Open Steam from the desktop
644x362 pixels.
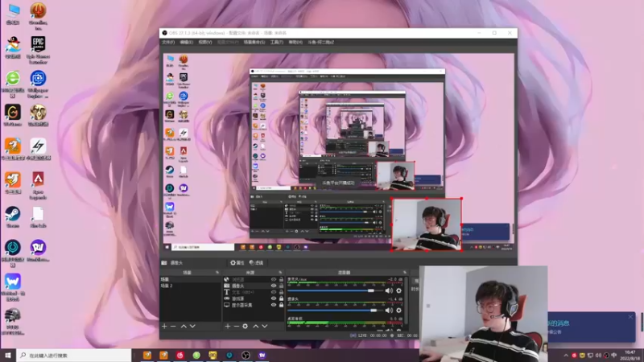pyautogui.click(x=13, y=217)
